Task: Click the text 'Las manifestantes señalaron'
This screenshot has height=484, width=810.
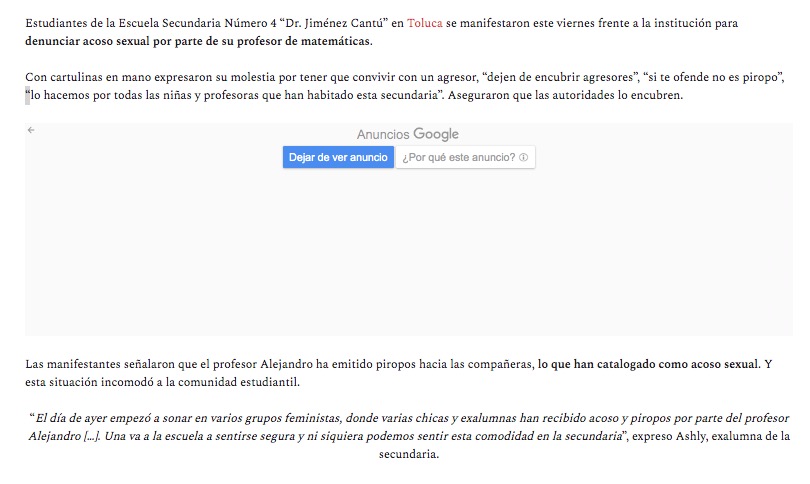Action: pyautogui.click(x=100, y=364)
